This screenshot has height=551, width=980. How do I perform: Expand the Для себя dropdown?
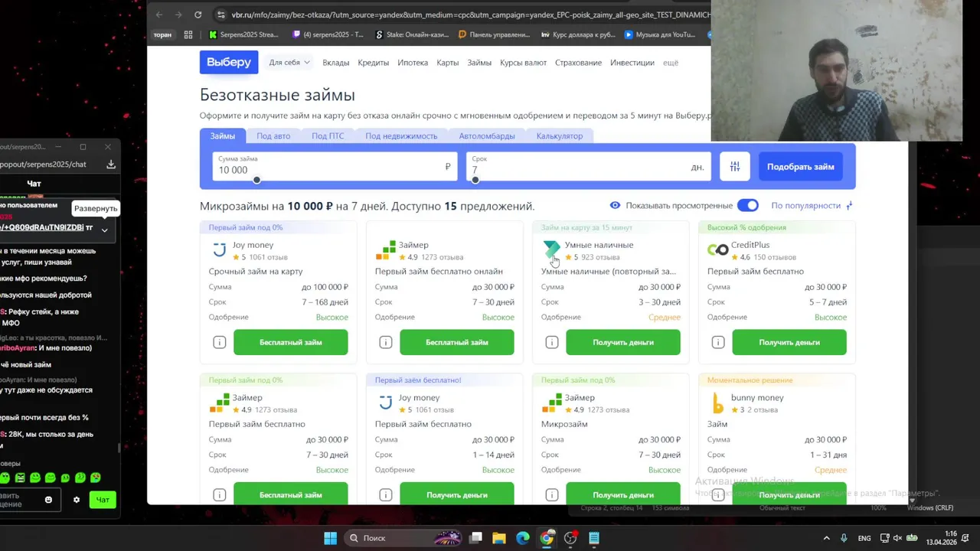(289, 63)
